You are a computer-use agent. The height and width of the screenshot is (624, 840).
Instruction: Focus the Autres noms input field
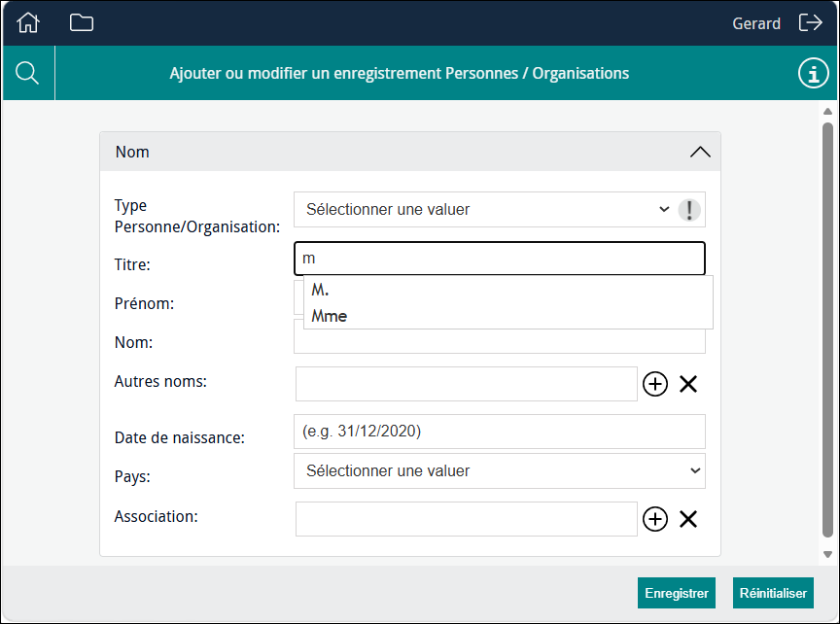coord(466,384)
